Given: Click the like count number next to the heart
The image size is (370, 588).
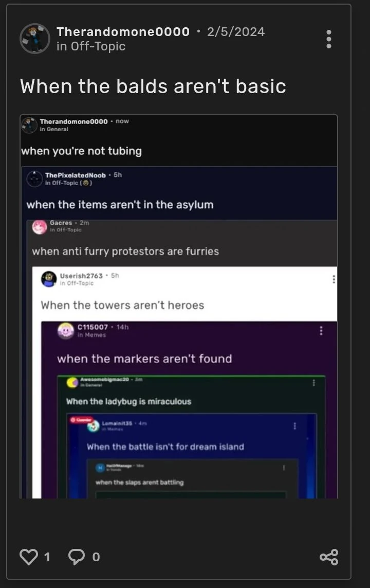Looking at the screenshot, I should tap(47, 557).
